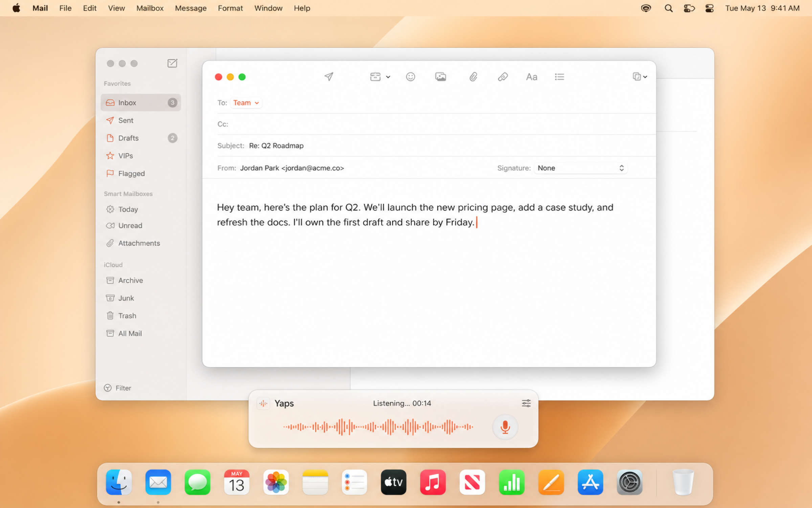Open Messages from the Dock
Screen dimensions: 812x508
tap(197, 482)
